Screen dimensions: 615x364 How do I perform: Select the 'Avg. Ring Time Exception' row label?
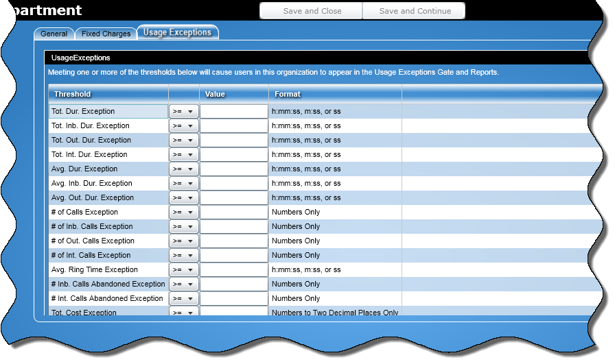pyautogui.click(x=95, y=269)
